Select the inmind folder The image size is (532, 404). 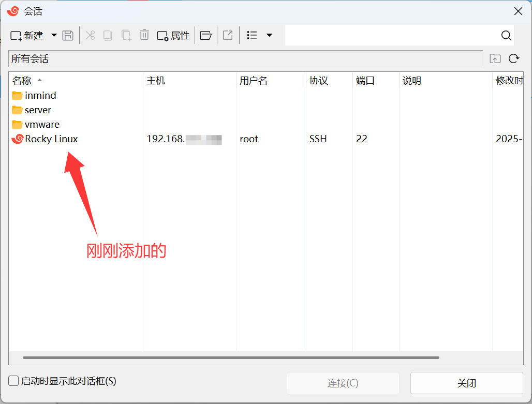[40, 96]
